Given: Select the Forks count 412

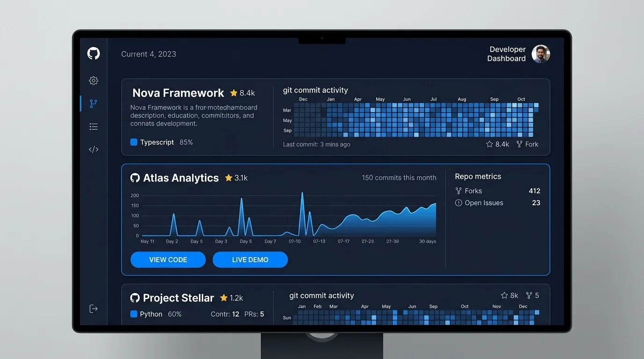Looking at the screenshot, I should pyautogui.click(x=534, y=191).
